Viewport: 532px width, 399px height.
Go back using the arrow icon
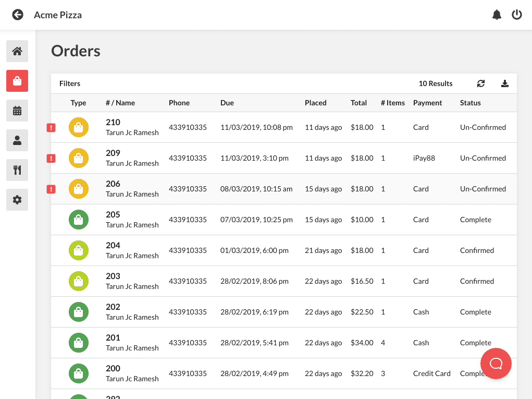[18, 15]
